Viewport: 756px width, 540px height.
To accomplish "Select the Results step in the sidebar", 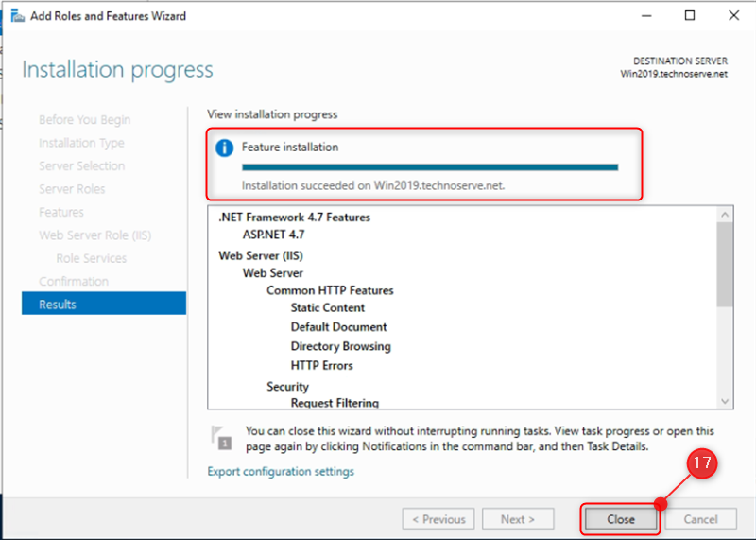I will pos(104,304).
